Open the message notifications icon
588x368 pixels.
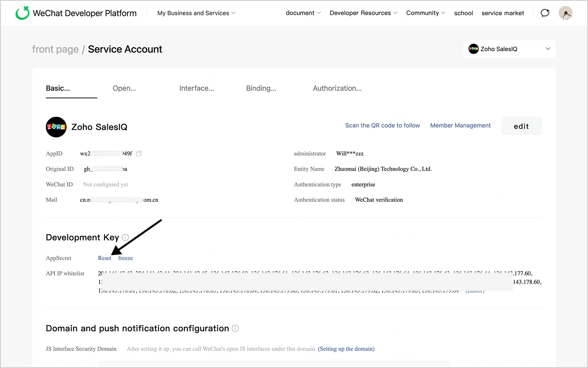[545, 13]
